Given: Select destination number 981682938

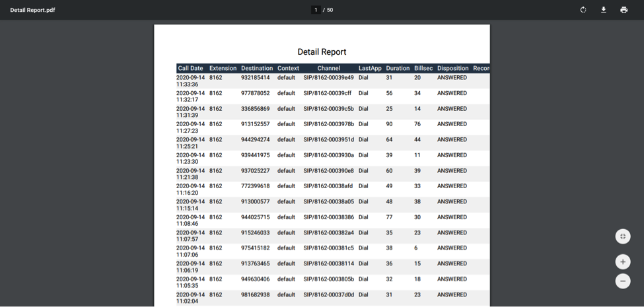Looking at the screenshot, I should (x=256, y=294).
